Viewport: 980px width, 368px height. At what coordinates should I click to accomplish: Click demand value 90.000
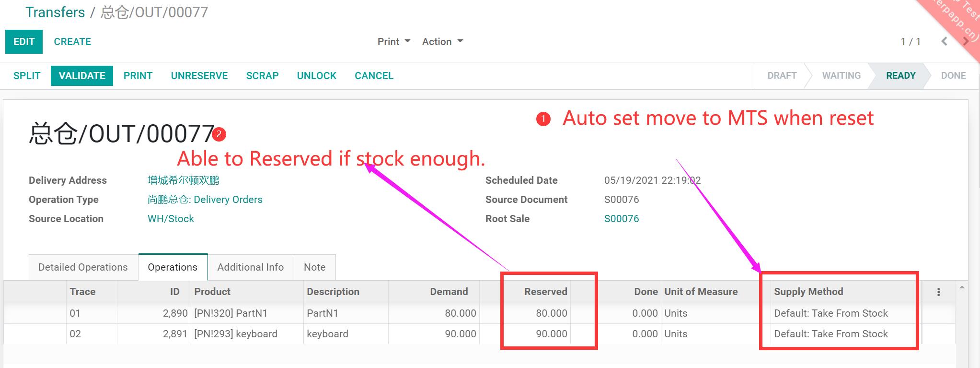(461, 334)
